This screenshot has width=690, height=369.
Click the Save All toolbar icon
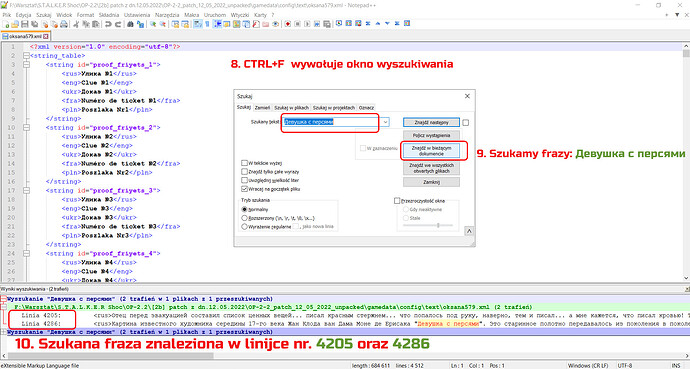pos(34,24)
